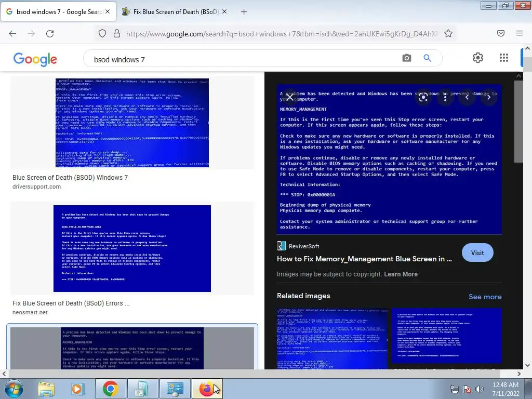Launch Windows Media Player from the taskbar

[x=77, y=389]
